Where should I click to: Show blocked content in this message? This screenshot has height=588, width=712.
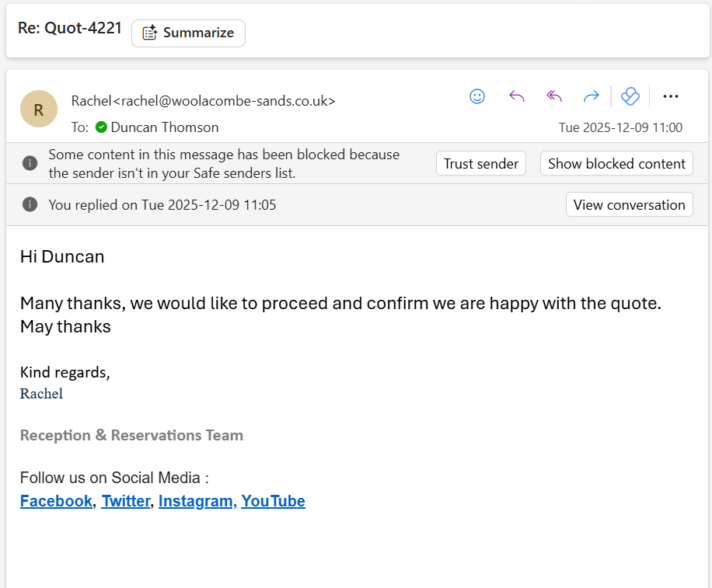pos(616,163)
